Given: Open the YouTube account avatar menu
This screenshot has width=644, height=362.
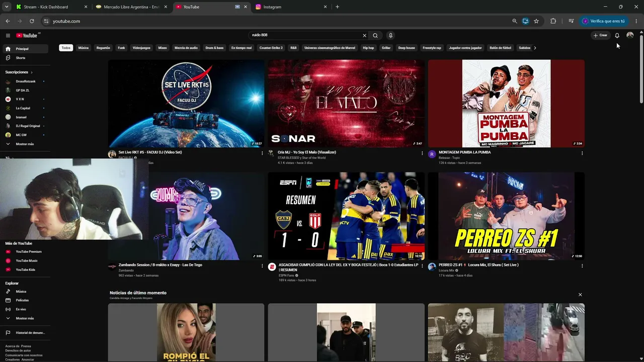Looking at the screenshot, I should point(630,35).
